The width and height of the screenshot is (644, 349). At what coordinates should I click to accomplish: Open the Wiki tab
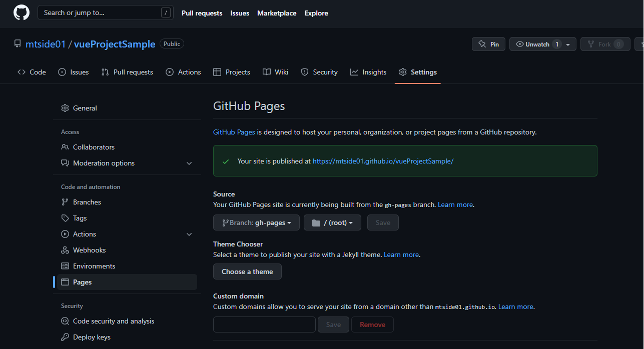[276, 72]
